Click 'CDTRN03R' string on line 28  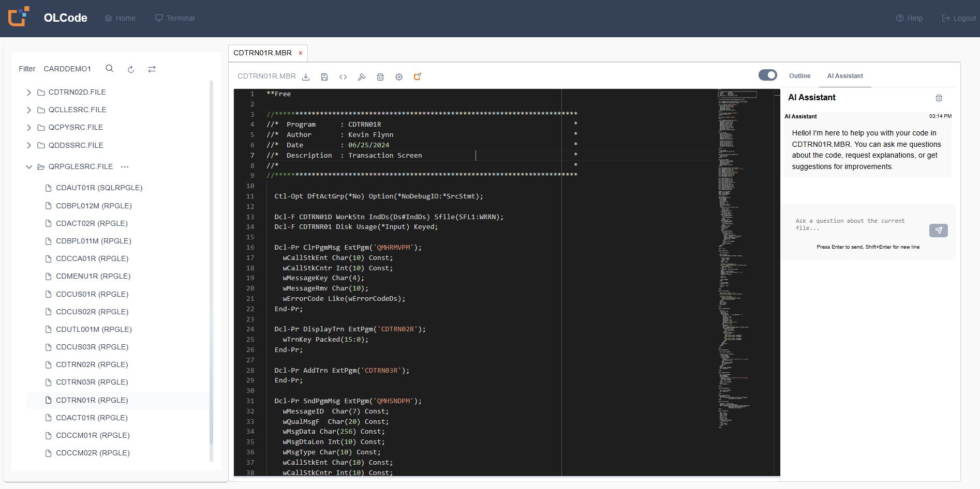[x=381, y=370]
